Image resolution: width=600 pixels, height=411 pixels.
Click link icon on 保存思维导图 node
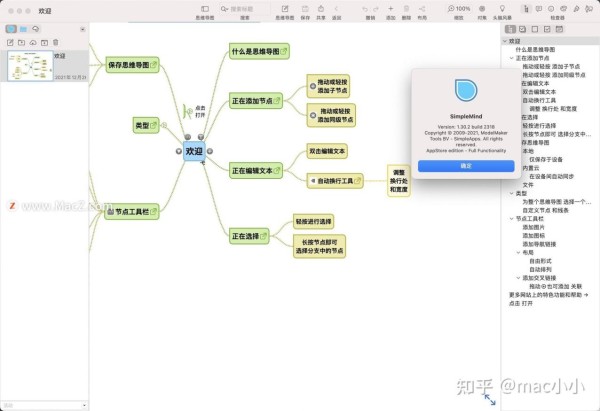(153, 65)
